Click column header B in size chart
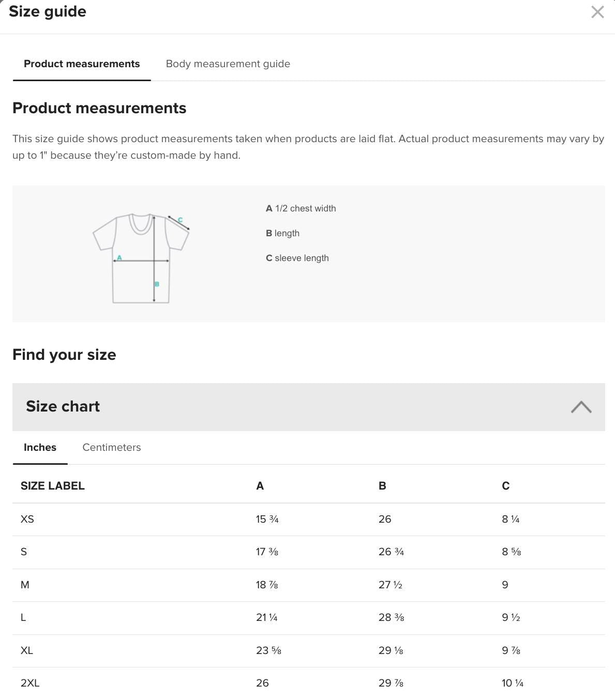The height and width of the screenshot is (700, 615). tap(382, 486)
